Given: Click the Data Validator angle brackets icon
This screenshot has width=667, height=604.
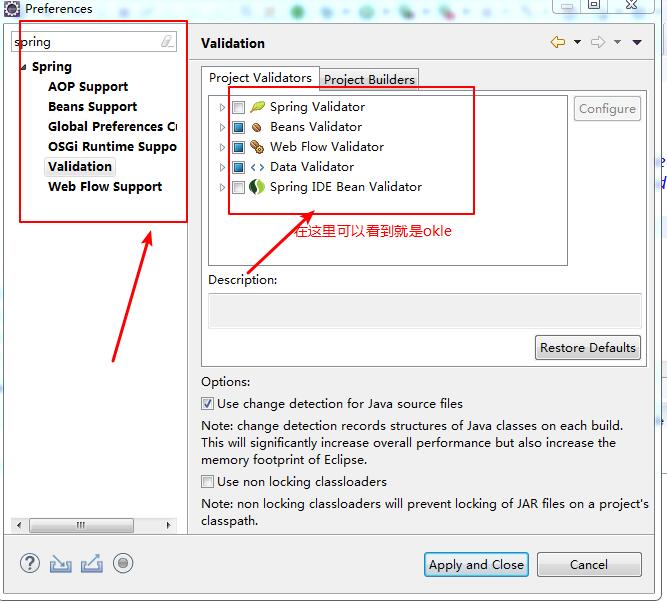Looking at the screenshot, I should tap(257, 167).
